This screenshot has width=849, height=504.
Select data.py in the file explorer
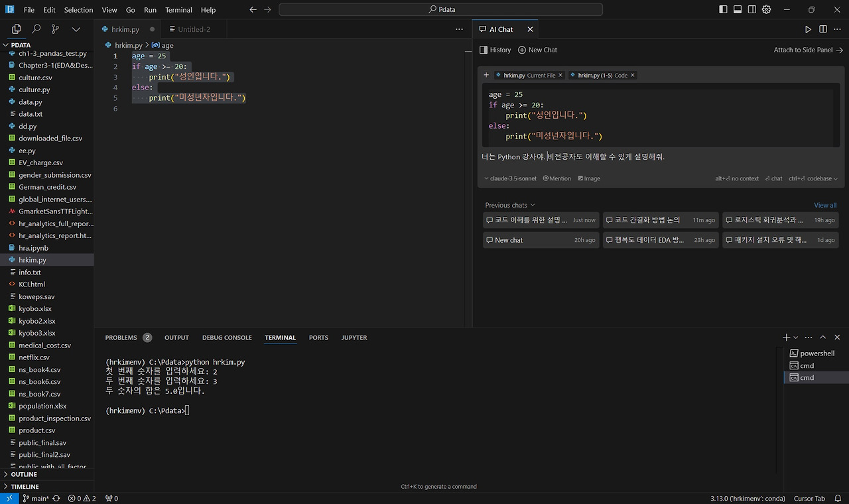pos(31,102)
